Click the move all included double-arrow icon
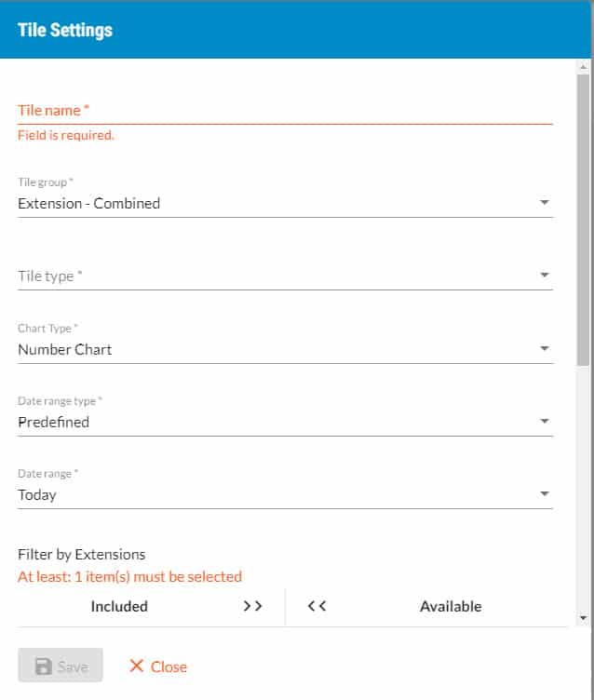This screenshot has width=594, height=700. [252, 606]
